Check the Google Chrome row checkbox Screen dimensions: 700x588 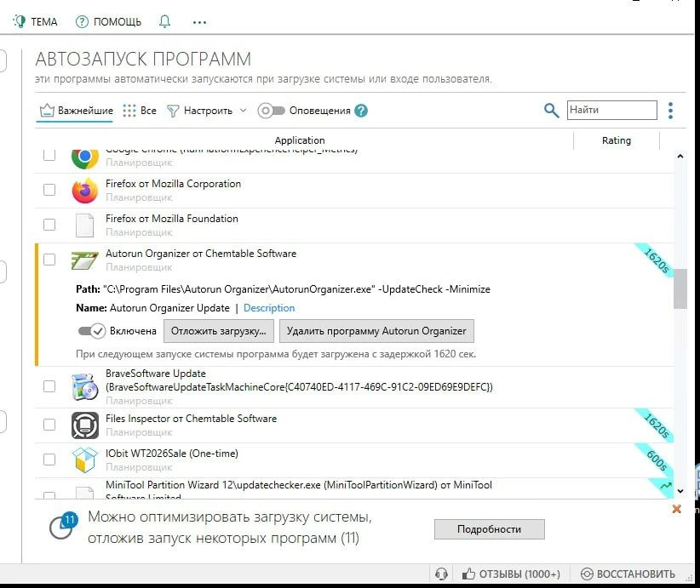(x=49, y=155)
